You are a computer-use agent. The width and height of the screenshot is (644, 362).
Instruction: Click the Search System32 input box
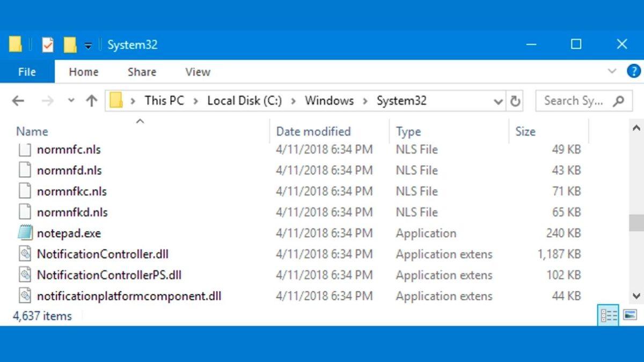(x=574, y=101)
